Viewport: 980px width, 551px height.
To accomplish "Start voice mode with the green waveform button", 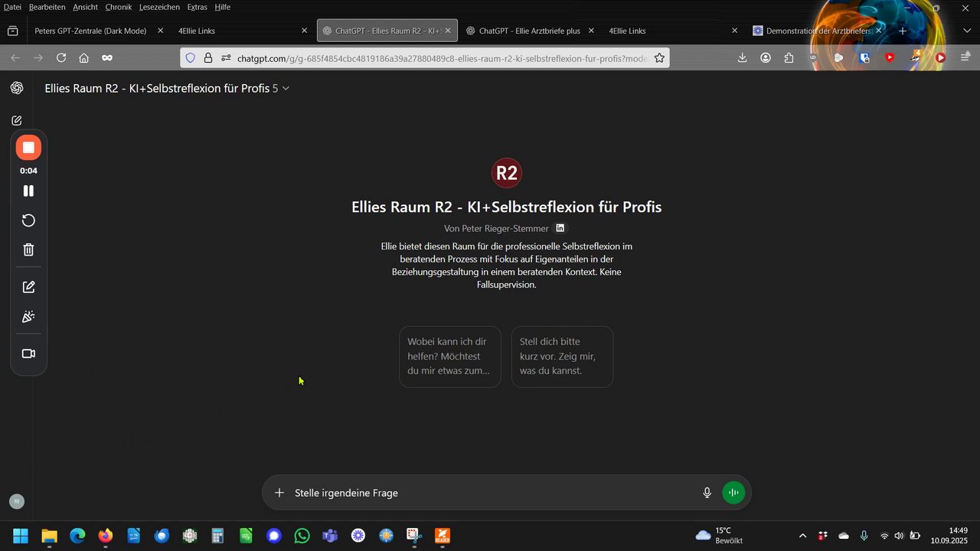I will [x=733, y=493].
